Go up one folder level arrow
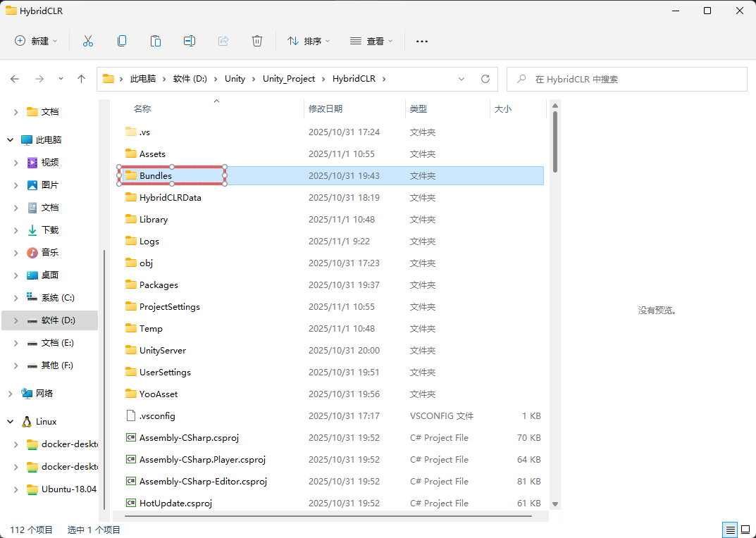This screenshot has height=538, width=756. tap(82, 79)
